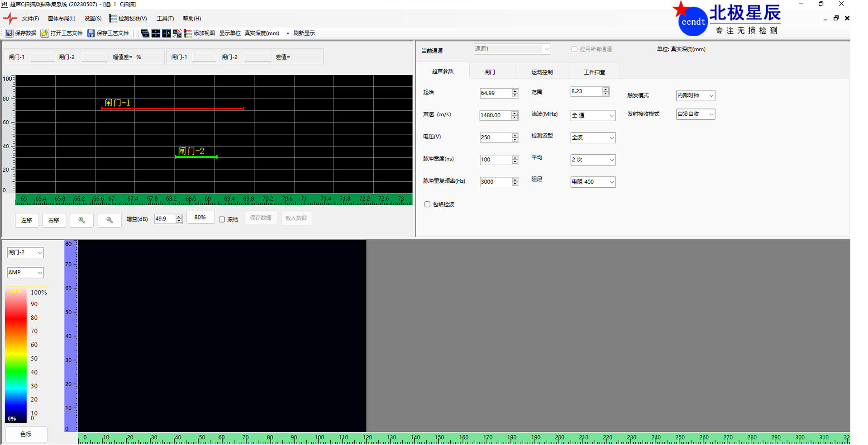Check the 应用所有通道 checkbox
The width and height of the screenshot is (868, 445).
(x=574, y=49)
